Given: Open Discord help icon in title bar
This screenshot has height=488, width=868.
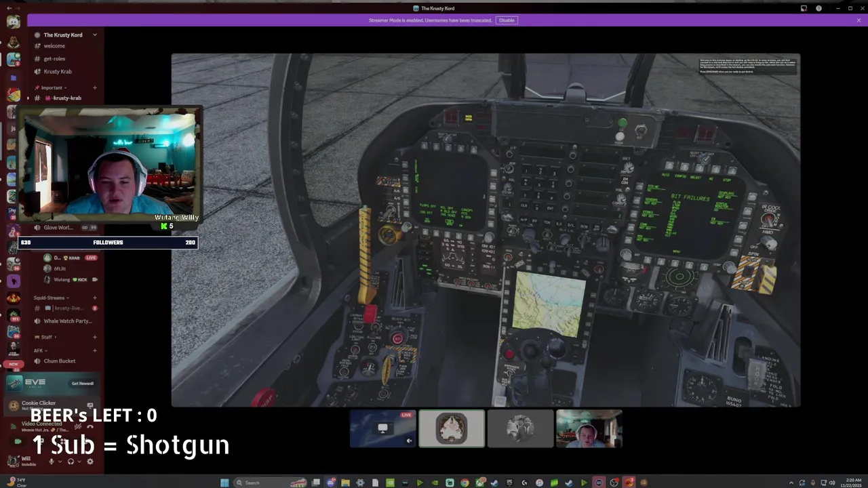Looking at the screenshot, I should (818, 8).
